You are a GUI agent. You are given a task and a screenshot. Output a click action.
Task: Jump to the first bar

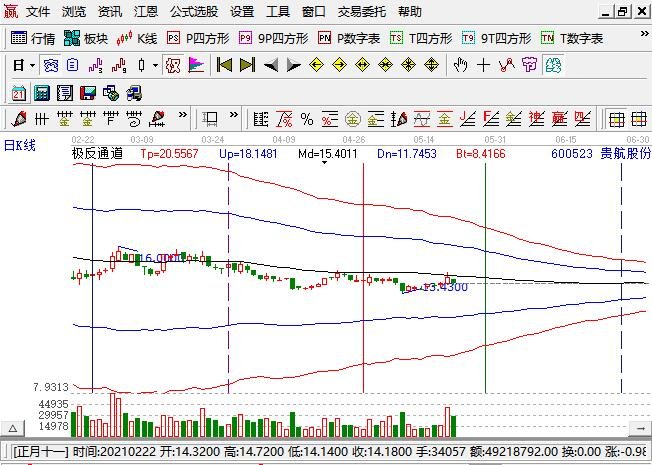coord(225,65)
